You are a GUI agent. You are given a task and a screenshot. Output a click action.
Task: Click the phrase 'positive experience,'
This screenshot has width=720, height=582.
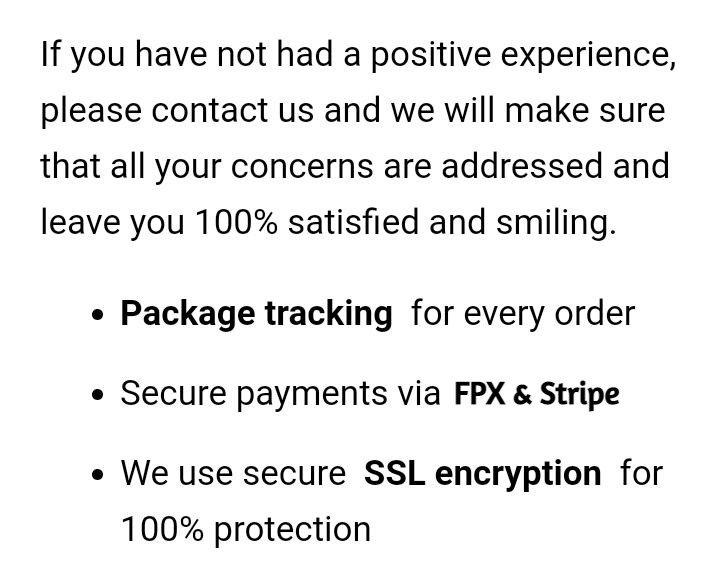[523, 54]
